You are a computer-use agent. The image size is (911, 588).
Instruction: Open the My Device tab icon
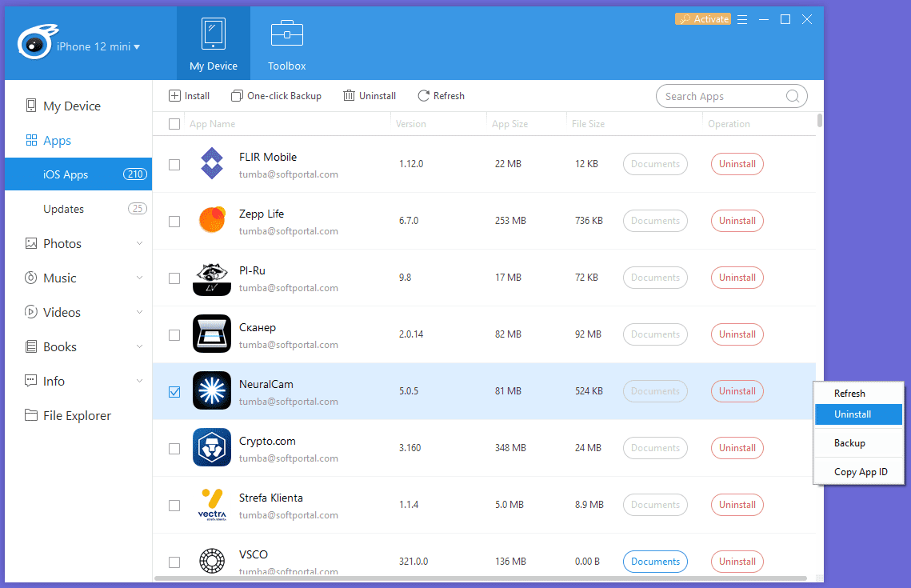coord(214,34)
